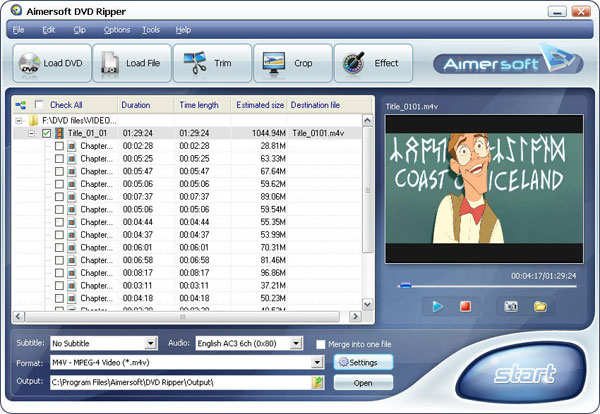Click the Load DVD toolbar button
The height and width of the screenshot is (414, 600).
coord(52,63)
